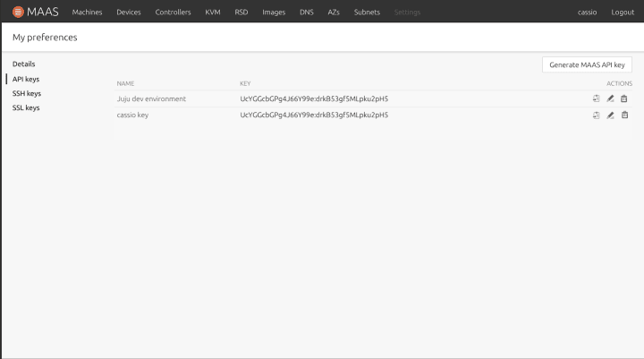Click the MAAS logo icon
This screenshot has width=644, height=359.
18,12
